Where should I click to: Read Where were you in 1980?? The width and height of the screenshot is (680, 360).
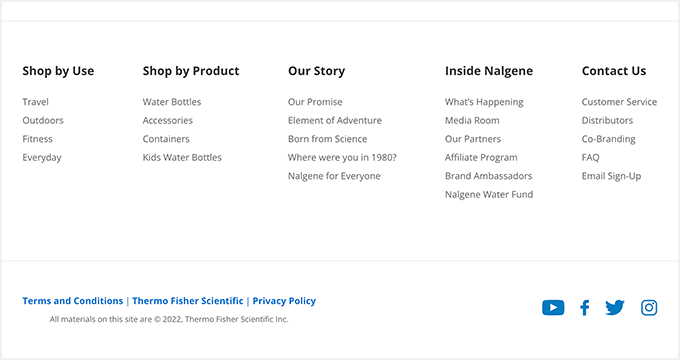pos(342,157)
